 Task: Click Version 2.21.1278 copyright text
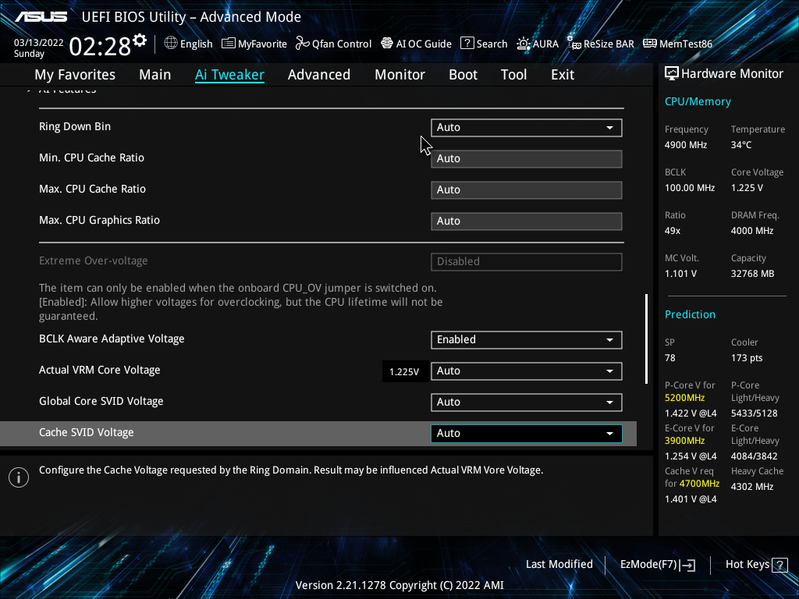400,585
